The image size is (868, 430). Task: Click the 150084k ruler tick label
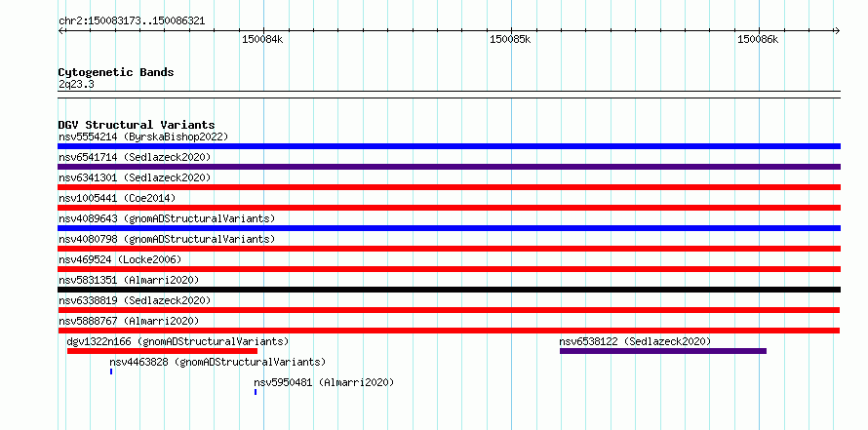(x=262, y=39)
